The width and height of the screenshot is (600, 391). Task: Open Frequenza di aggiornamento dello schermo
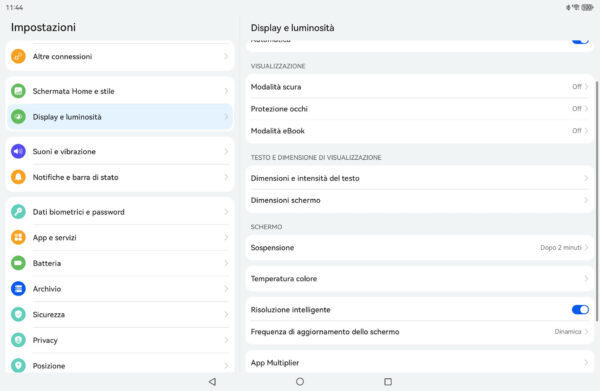(419, 332)
